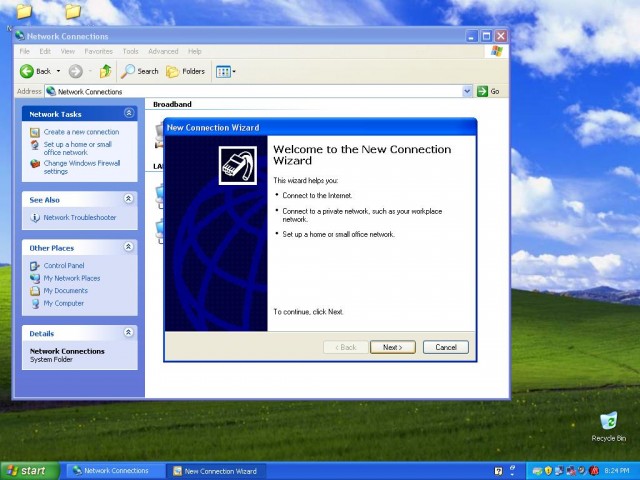Screen dimensions: 640x480
Task: Click the question mark taskbar icon
Action: pos(498,471)
